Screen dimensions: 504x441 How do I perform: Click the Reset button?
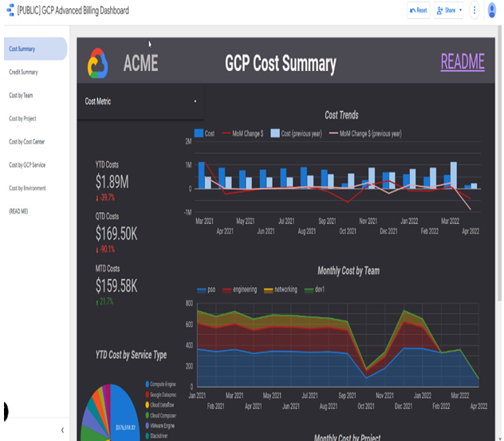coord(418,10)
